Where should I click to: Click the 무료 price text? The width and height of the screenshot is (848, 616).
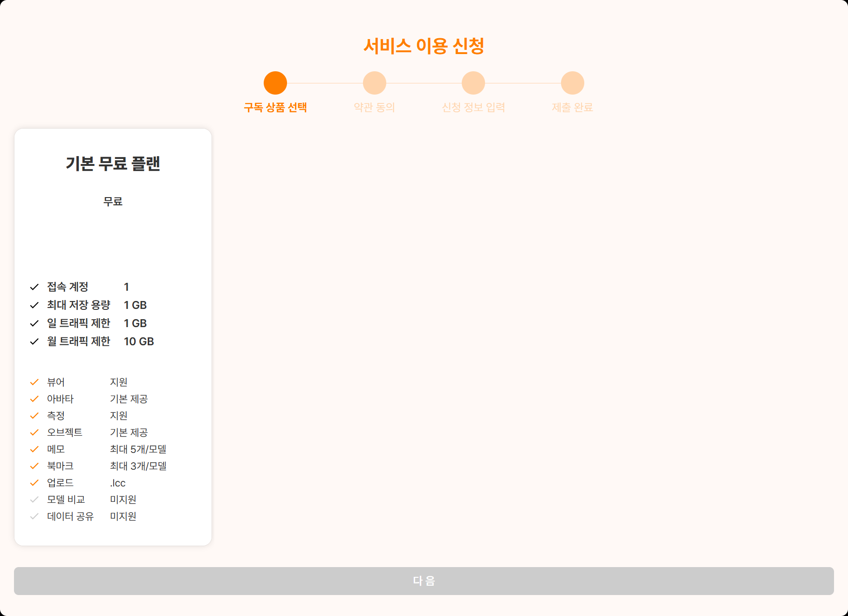click(x=113, y=201)
